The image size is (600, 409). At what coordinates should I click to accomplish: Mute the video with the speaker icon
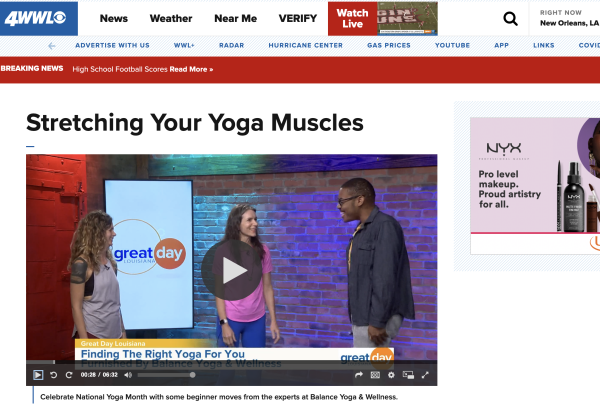pos(128,375)
